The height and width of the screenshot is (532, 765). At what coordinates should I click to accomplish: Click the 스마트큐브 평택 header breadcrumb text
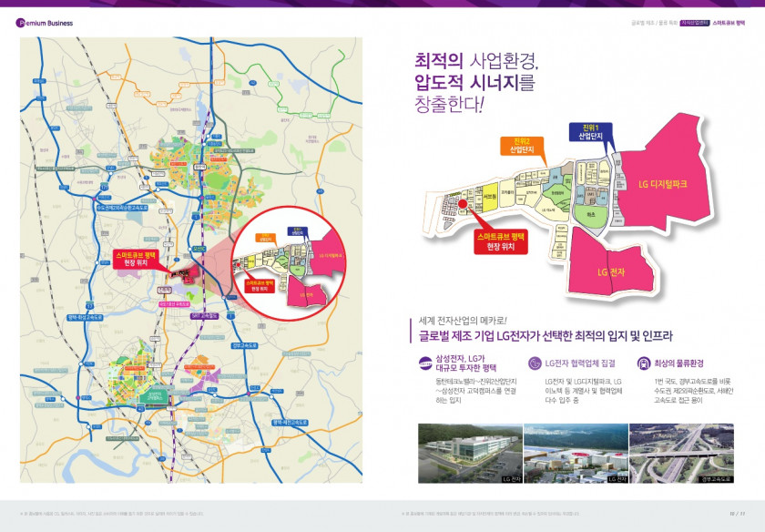pyautogui.click(x=729, y=23)
